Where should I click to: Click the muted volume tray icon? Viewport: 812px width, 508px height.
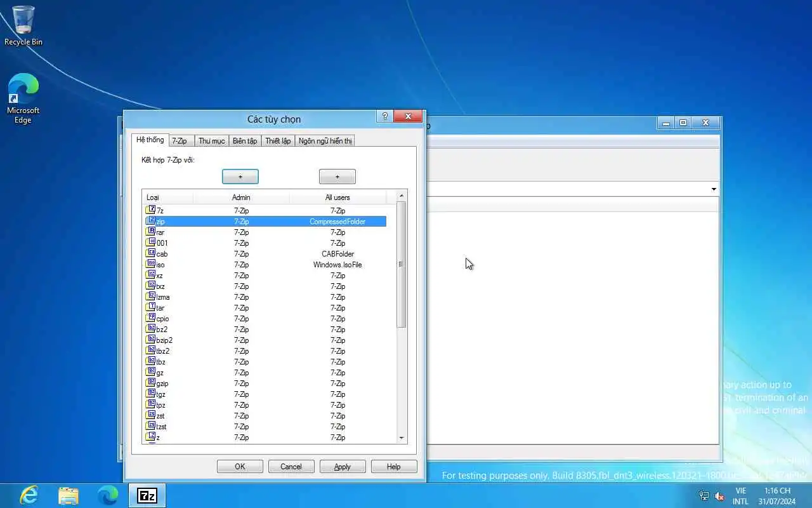coord(719,496)
